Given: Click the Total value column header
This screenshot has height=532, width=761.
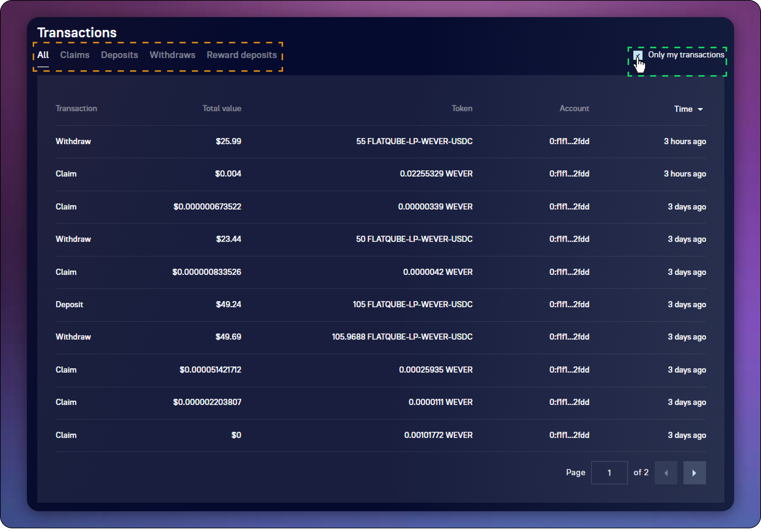Looking at the screenshot, I should (x=221, y=108).
